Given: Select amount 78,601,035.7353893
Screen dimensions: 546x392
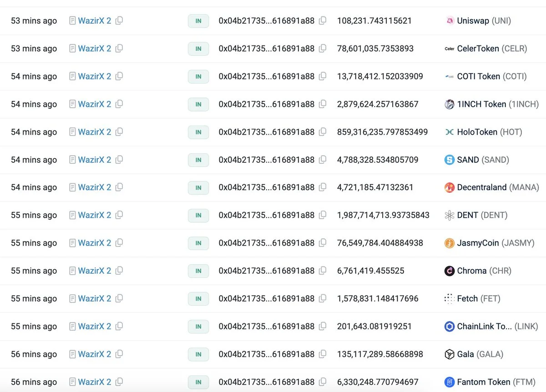Looking at the screenshot, I should (x=375, y=48).
